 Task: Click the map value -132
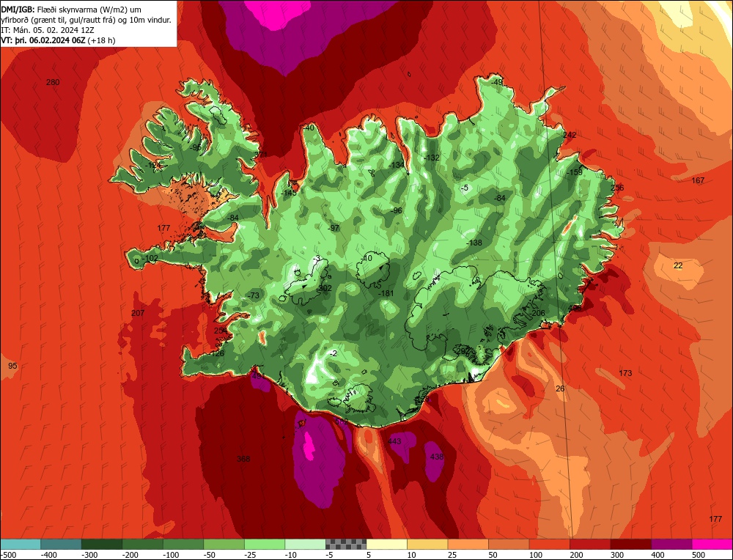432,158
